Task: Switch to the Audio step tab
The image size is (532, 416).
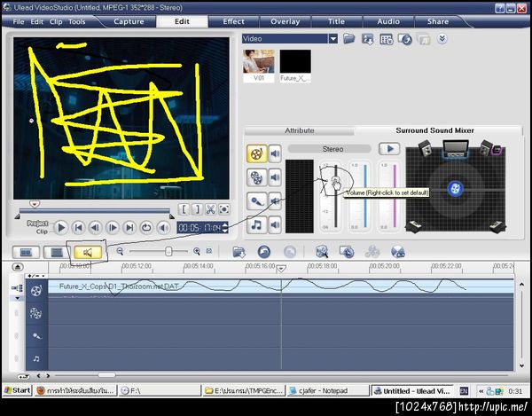Action: point(388,21)
